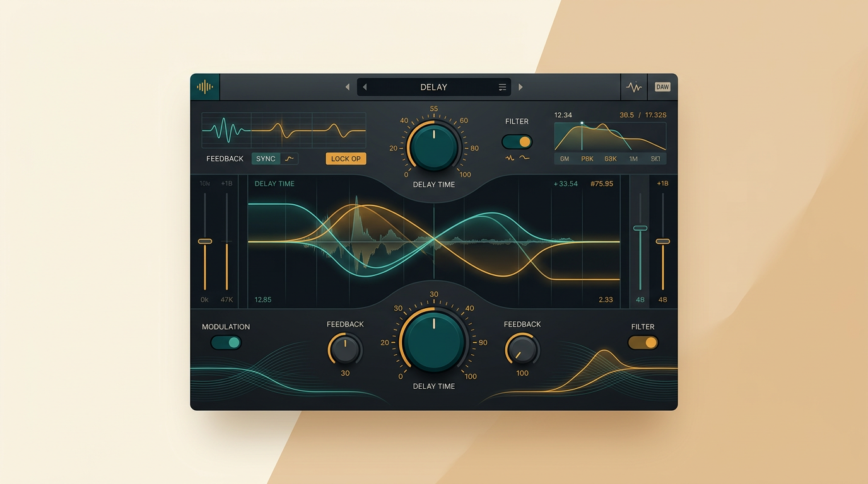Click the waveform logo icon in top-left corner
Image resolution: width=868 pixels, height=484 pixels.
point(205,87)
